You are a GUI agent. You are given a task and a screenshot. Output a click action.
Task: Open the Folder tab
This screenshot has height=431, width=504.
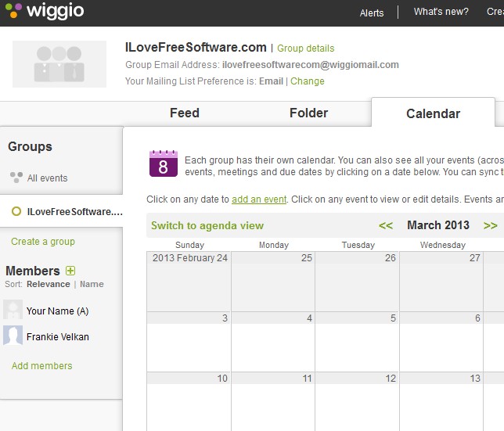[x=309, y=113]
